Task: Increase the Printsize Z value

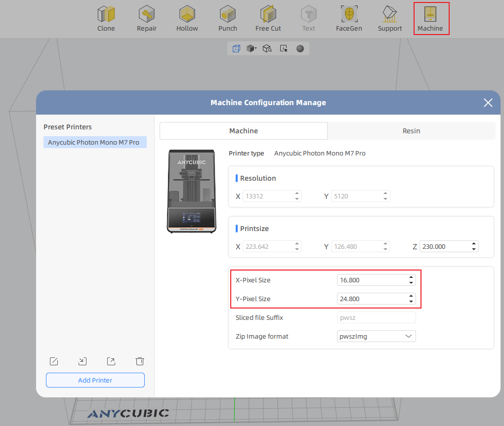Action: (474, 244)
